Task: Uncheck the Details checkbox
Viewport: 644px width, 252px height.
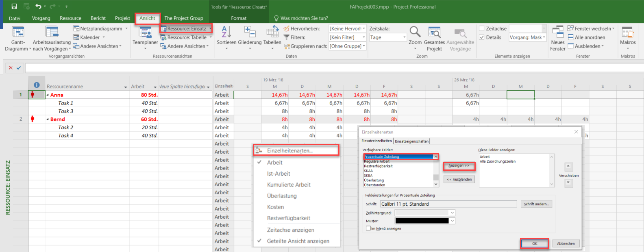Action: [482, 37]
